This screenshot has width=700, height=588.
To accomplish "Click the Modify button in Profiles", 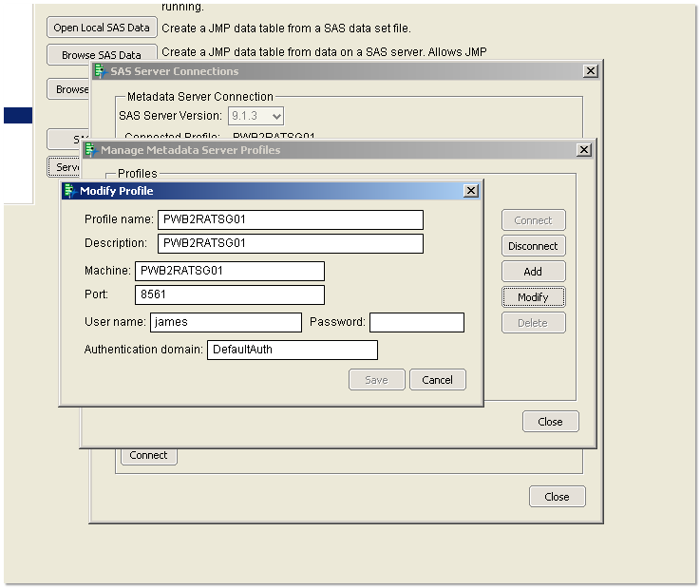I will pos(533,297).
